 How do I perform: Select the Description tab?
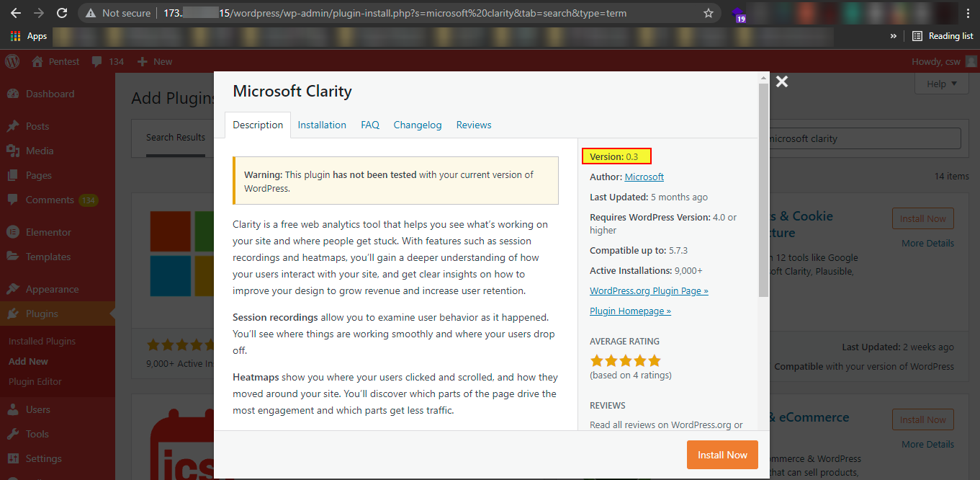(x=258, y=125)
